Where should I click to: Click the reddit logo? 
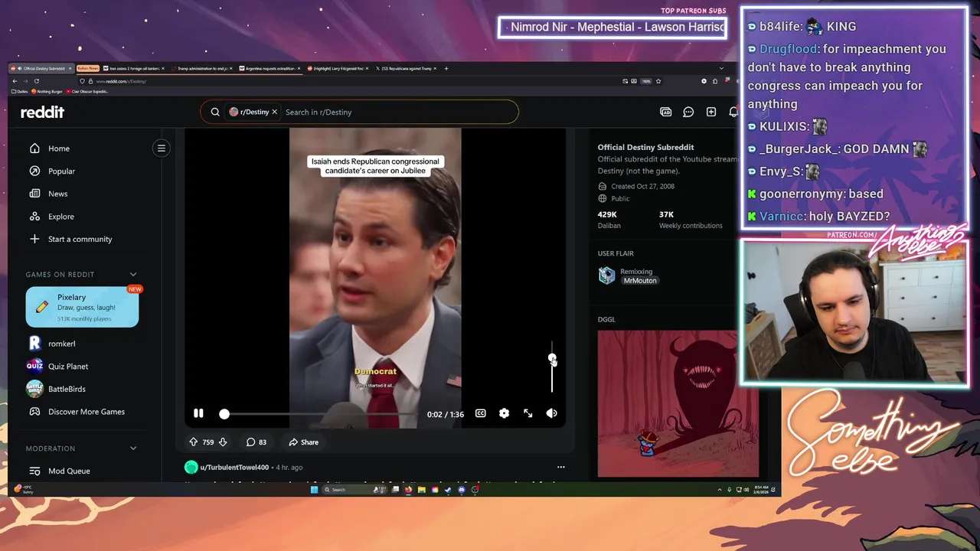click(x=42, y=112)
